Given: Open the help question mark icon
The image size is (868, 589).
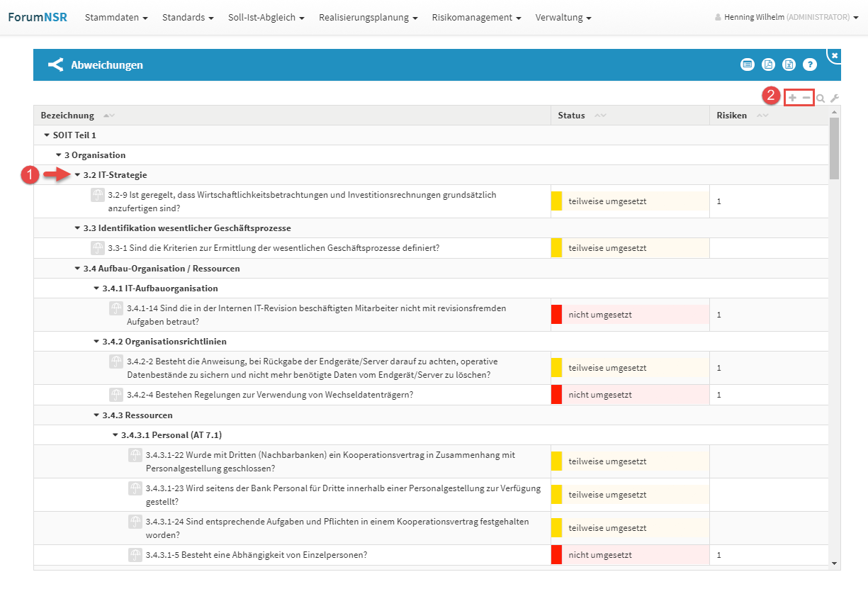Looking at the screenshot, I should [x=810, y=64].
